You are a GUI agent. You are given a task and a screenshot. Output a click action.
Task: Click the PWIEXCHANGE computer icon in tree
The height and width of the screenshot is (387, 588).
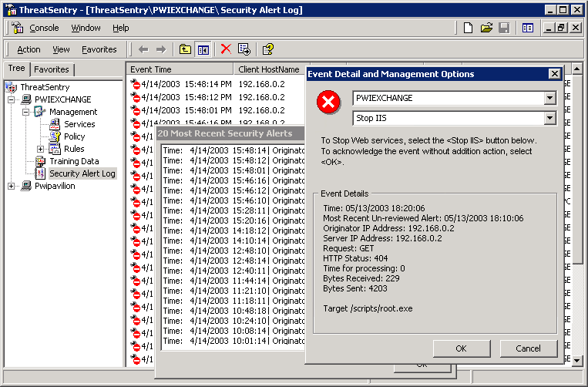point(26,99)
